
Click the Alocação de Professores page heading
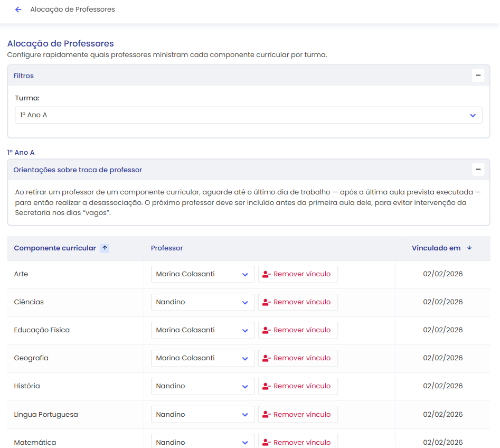[x=61, y=43]
